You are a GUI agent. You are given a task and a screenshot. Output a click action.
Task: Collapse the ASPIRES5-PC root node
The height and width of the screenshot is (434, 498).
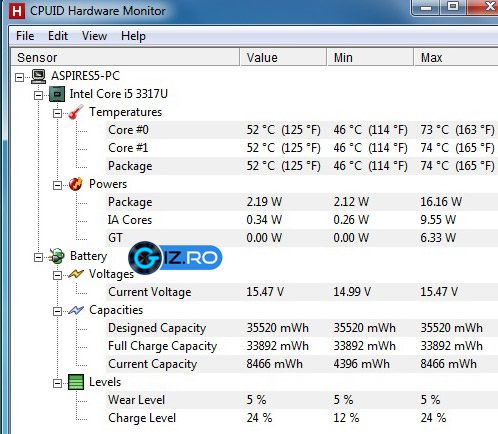[x=20, y=77]
